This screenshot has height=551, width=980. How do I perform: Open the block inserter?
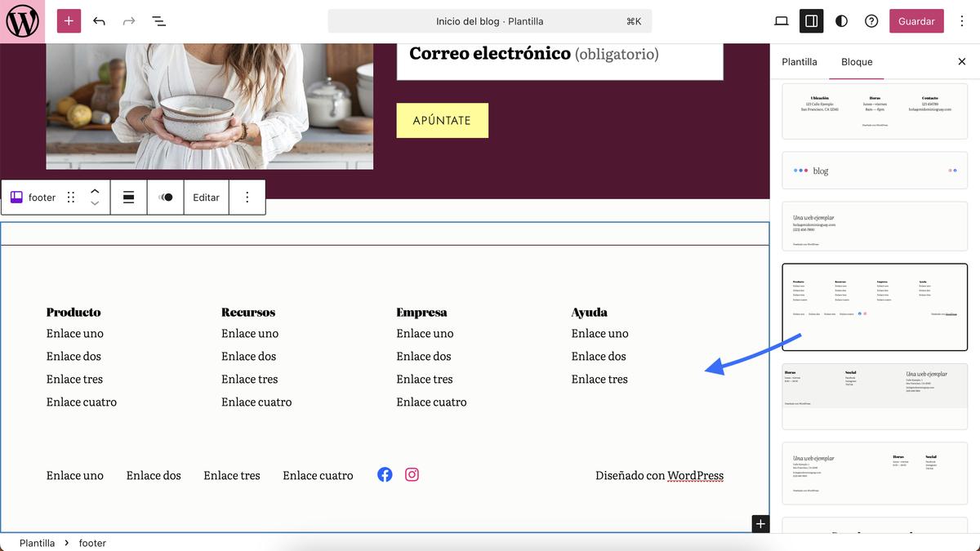click(67, 20)
